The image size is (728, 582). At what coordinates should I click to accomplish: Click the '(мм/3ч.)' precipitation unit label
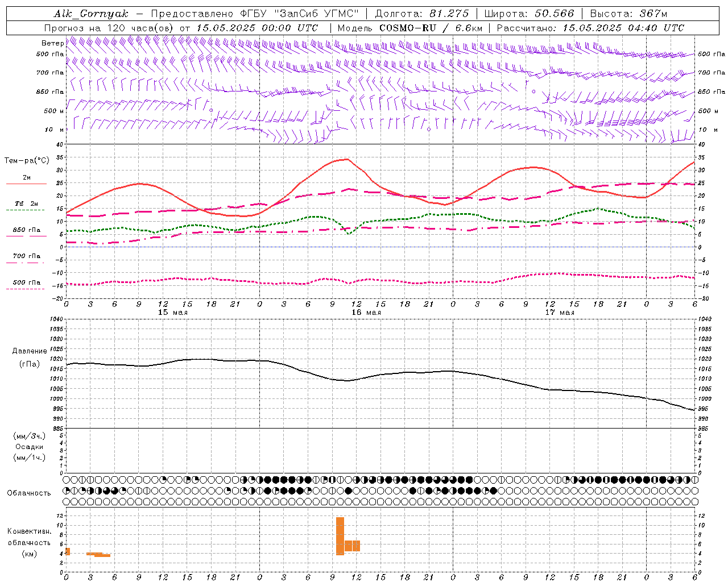click(30, 436)
